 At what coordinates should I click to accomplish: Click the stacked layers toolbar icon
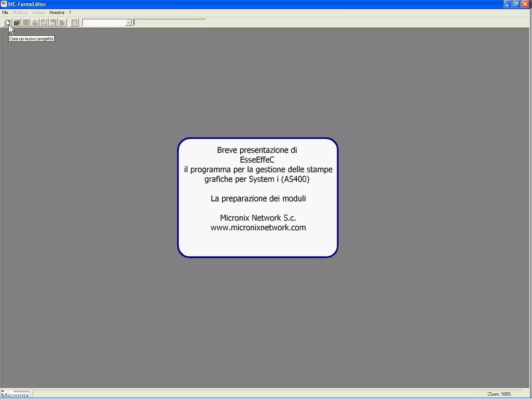(44, 23)
